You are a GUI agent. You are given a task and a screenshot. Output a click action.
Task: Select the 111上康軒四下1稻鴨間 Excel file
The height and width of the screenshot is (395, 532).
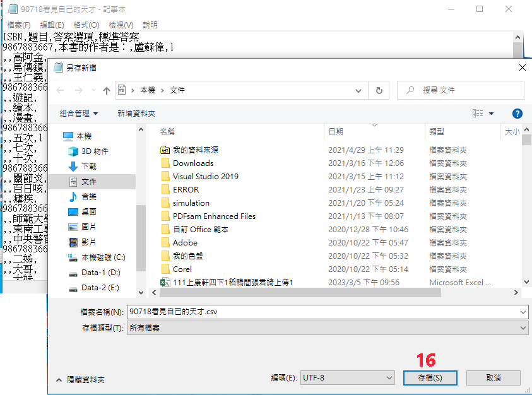pyautogui.click(x=227, y=282)
